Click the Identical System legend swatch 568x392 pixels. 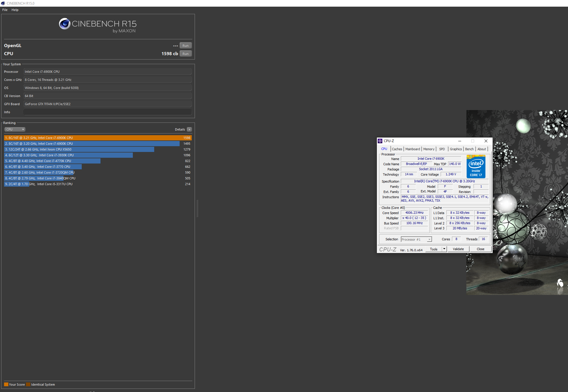click(x=28, y=384)
